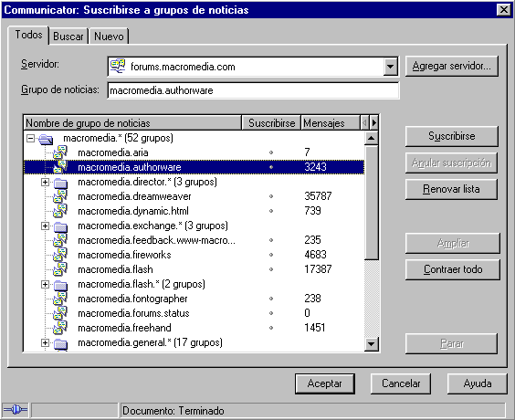
Task: Click the Suscribirse button
Action: tap(452, 136)
